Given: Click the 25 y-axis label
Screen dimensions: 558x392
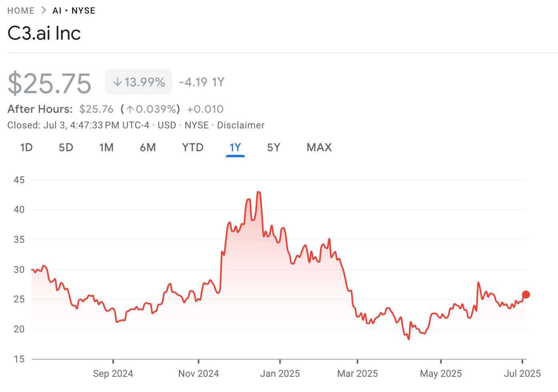Looking at the screenshot, I should pyautogui.click(x=19, y=299).
